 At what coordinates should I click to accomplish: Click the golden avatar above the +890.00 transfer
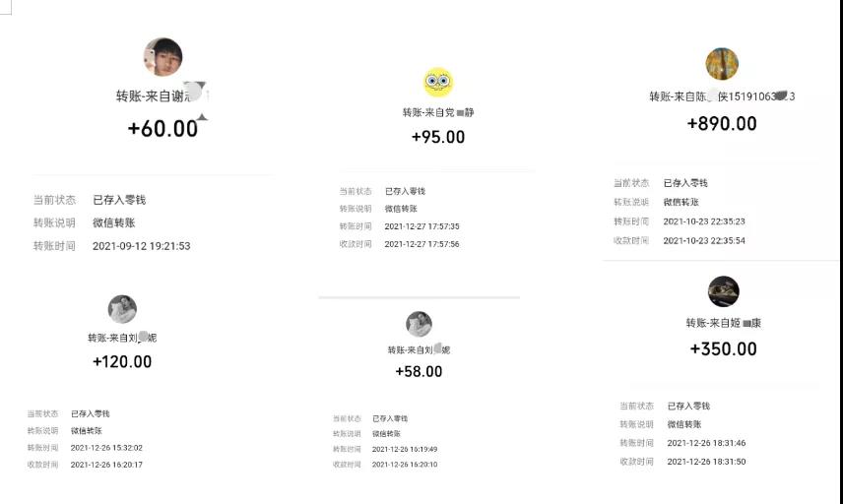pyautogui.click(x=722, y=63)
